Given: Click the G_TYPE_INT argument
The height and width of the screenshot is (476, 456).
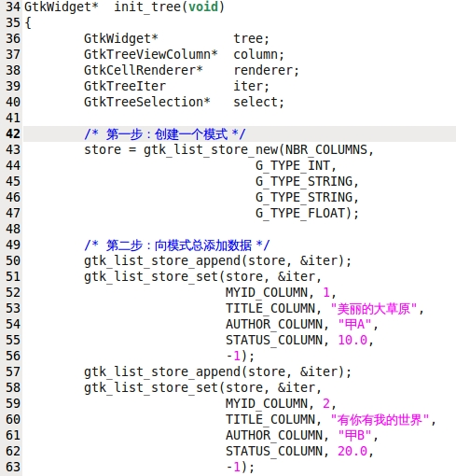Looking at the screenshot, I should [x=293, y=166].
